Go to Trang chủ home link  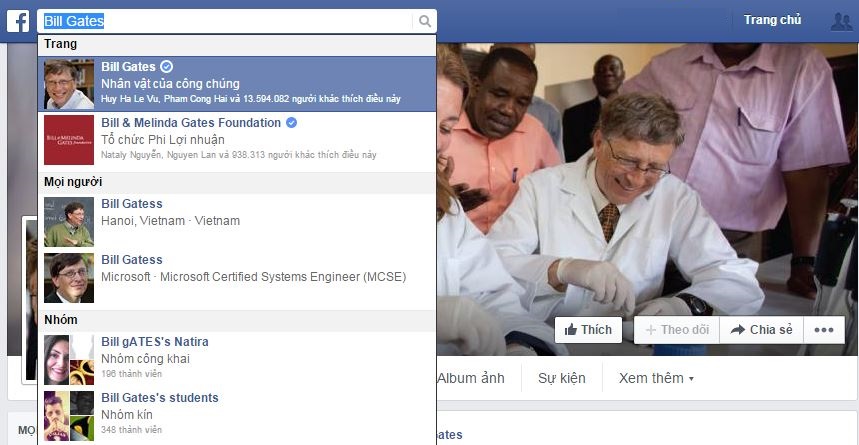coord(772,20)
